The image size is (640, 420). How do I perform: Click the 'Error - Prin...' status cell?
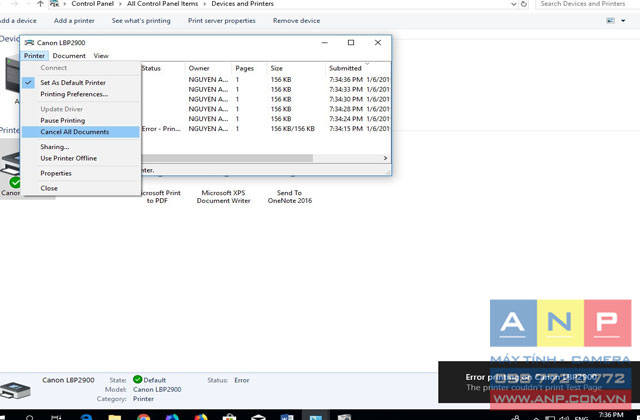tap(161, 129)
